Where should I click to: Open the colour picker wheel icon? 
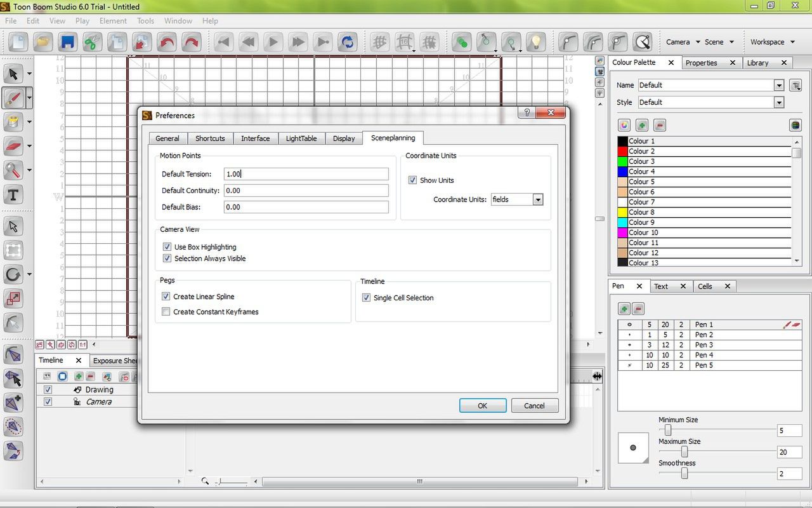click(624, 125)
